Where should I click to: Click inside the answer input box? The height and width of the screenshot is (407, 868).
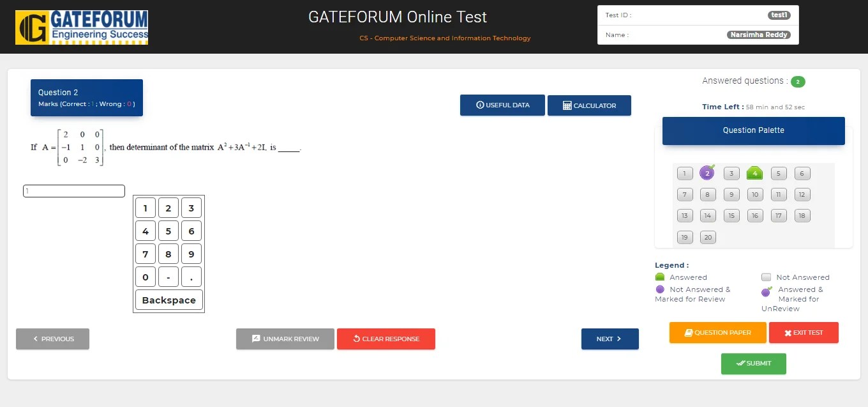(x=73, y=190)
